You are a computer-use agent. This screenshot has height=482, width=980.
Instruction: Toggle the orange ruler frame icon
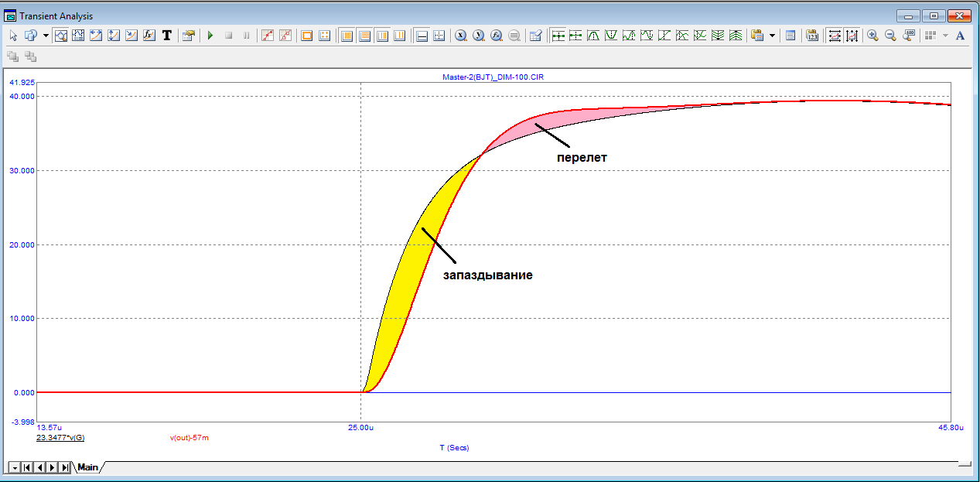click(307, 36)
